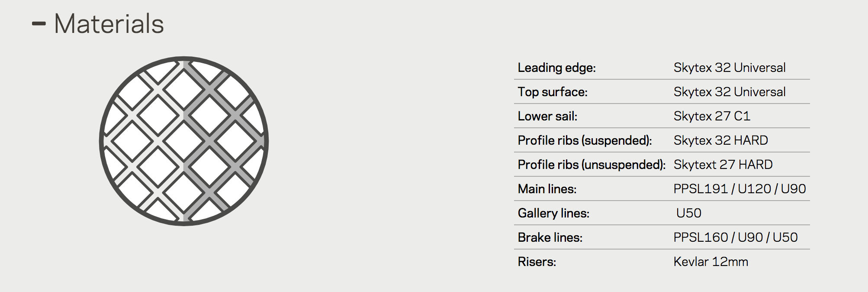The image size is (868, 292).
Task: Collapse the Materials section using minus icon
Action: [39, 24]
